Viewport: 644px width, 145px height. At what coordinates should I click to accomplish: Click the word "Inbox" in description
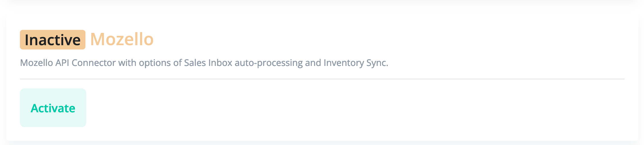tap(220, 63)
